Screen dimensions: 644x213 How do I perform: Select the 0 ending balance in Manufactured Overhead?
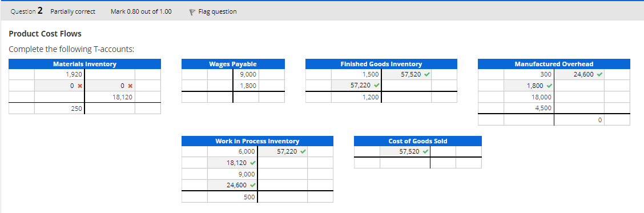click(x=579, y=120)
